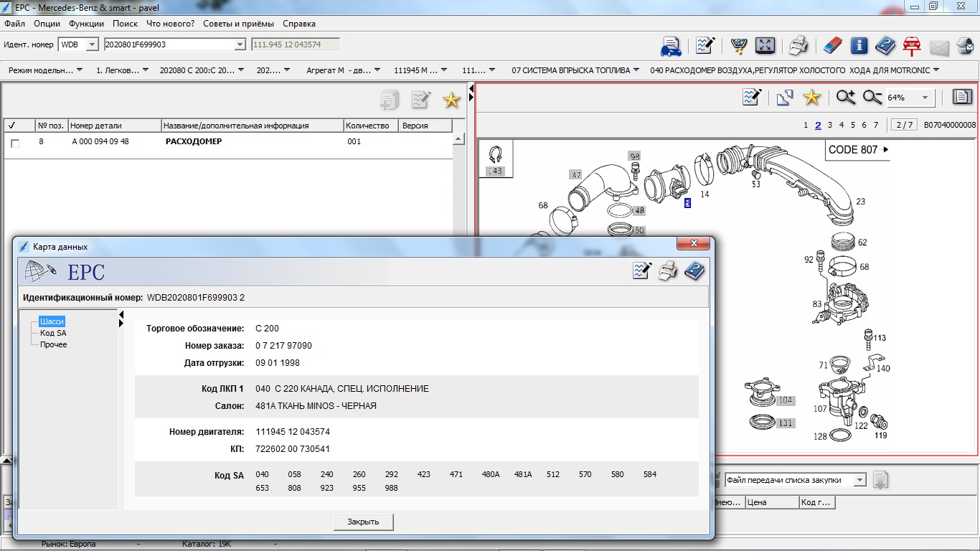Open the WDB identifier prefix dropdown

(91, 44)
